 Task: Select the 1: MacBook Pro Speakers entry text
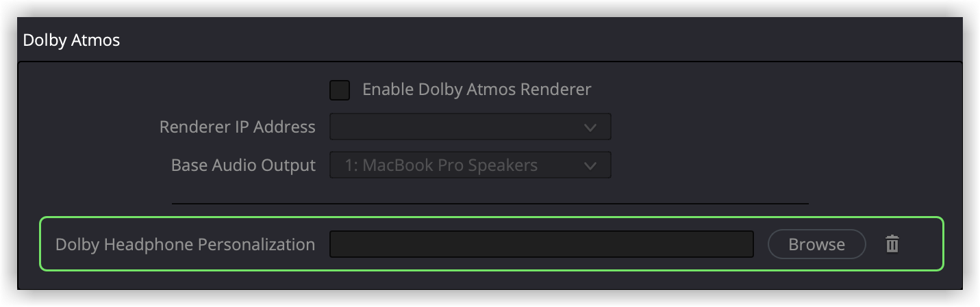[441, 165]
